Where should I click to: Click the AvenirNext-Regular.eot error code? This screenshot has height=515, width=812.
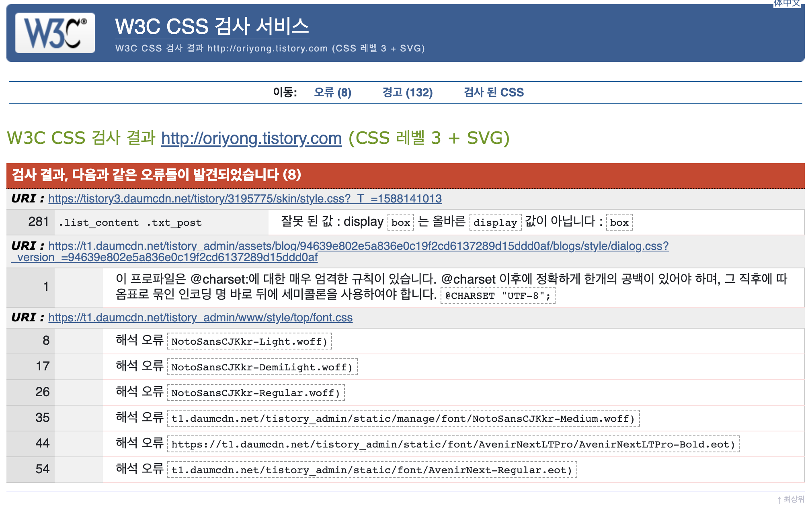coord(371,470)
